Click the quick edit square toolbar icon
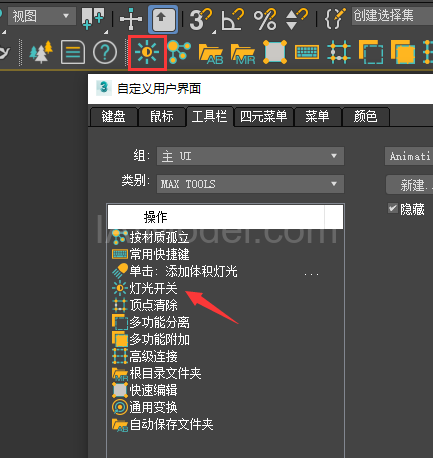The height and width of the screenshot is (458, 433). click(275, 52)
